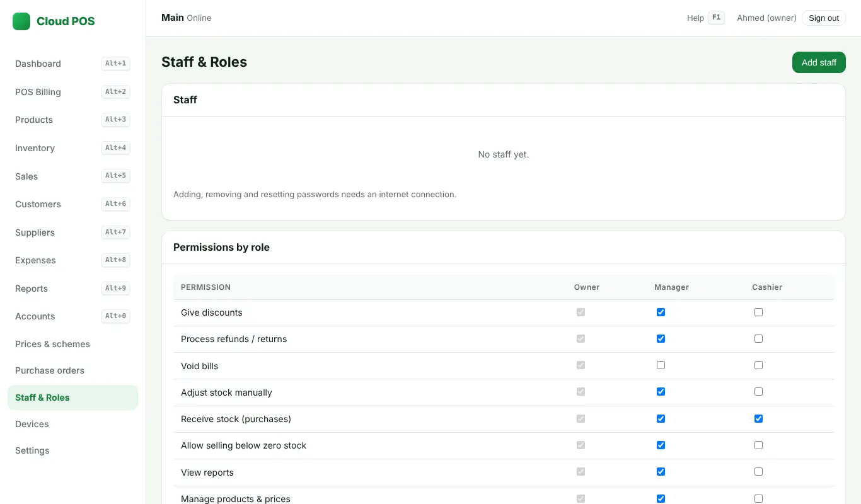The height and width of the screenshot is (504, 861).
Task: Navigate to Sales
Action: 72,176
